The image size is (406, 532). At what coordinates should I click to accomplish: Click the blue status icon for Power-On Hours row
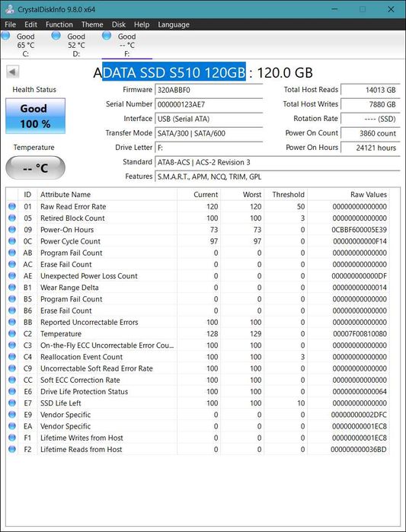tap(12, 229)
